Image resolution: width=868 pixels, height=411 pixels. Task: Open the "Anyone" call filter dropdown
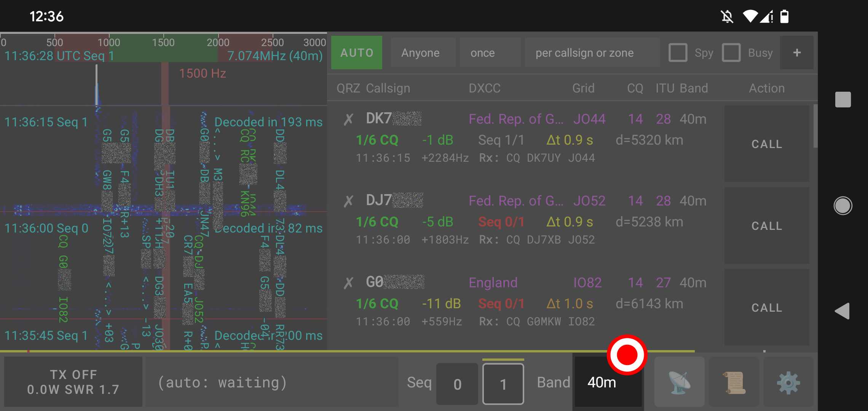tap(422, 53)
